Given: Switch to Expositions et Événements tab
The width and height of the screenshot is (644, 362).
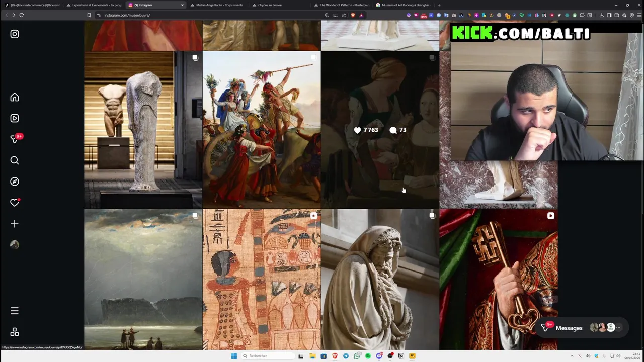Looking at the screenshot, I should coord(95,5).
